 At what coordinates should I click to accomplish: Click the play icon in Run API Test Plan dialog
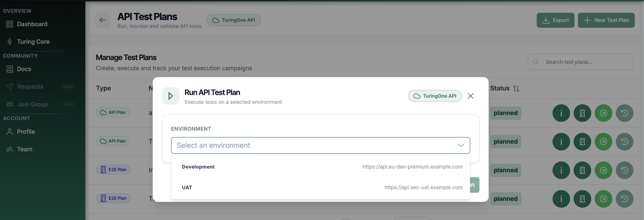coord(170,96)
